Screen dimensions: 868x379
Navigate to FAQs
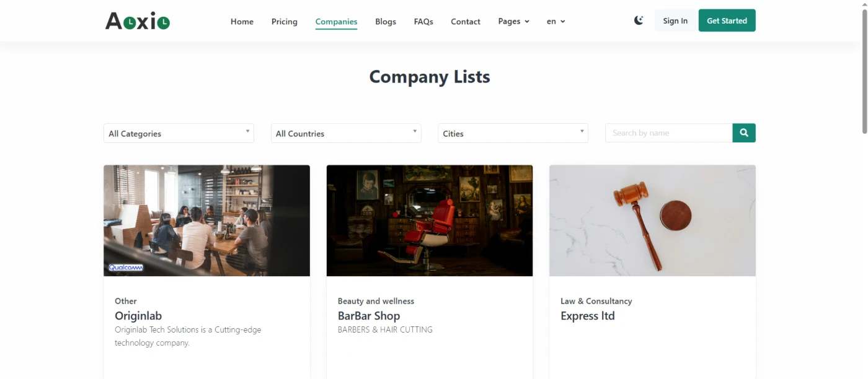(x=423, y=21)
